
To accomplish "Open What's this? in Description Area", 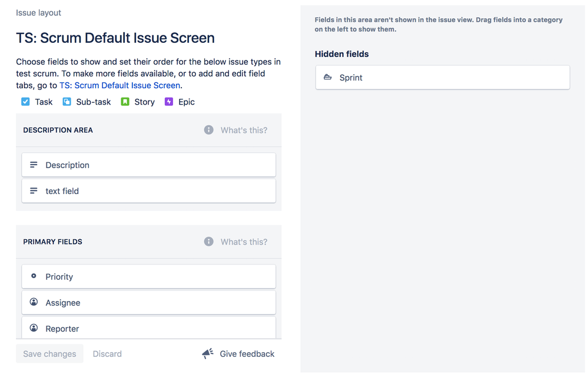I will pyautogui.click(x=244, y=130).
